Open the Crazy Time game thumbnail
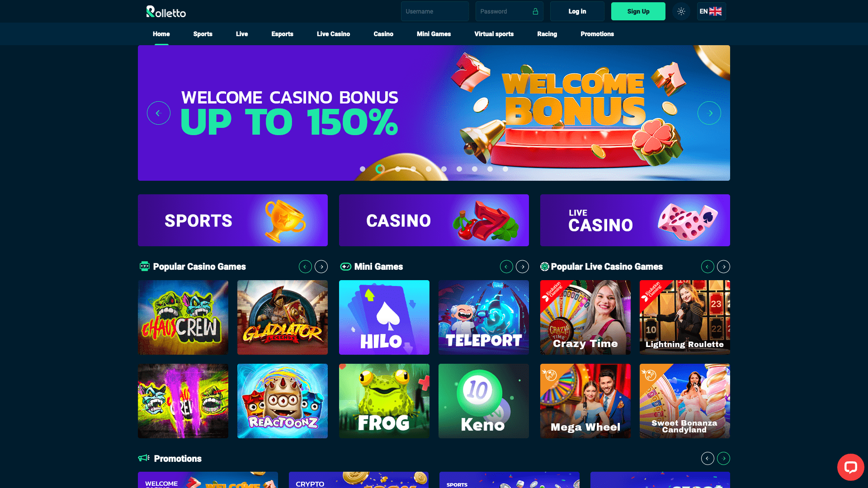This screenshot has width=868, height=488. tap(585, 317)
